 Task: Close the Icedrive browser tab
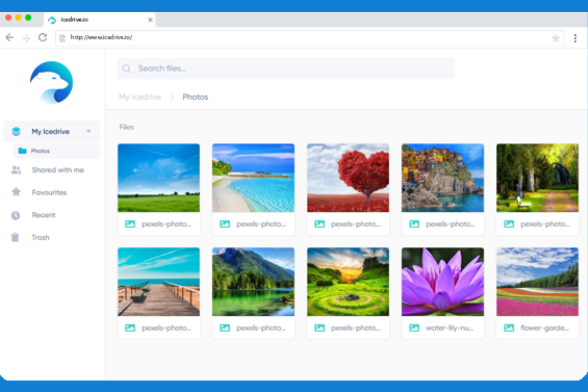click(x=150, y=20)
